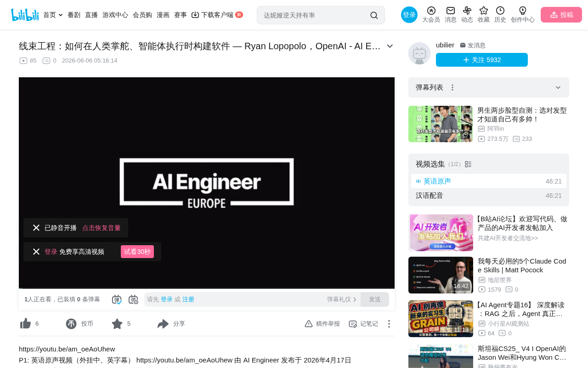The height and width of the screenshot is (368, 588).
Task: Open 弹幕礼仪 etiquette link
Action: pos(342,299)
